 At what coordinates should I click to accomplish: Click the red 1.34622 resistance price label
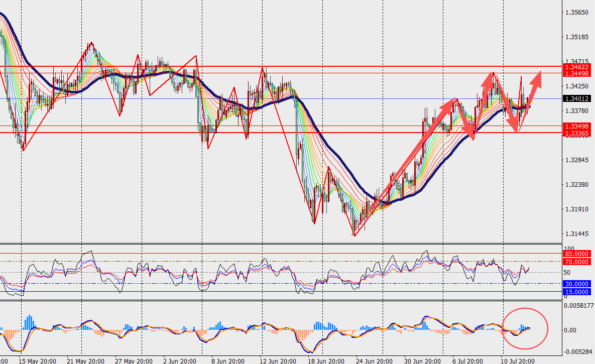tap(576, 67)
